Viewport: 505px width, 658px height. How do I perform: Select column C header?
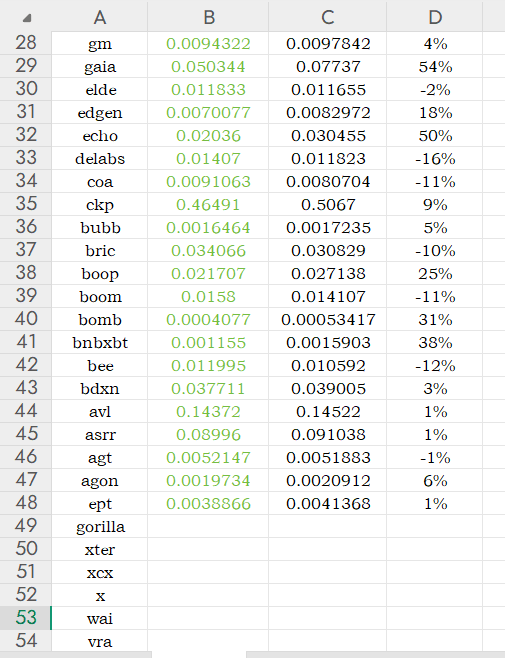(x=327, y=17)
